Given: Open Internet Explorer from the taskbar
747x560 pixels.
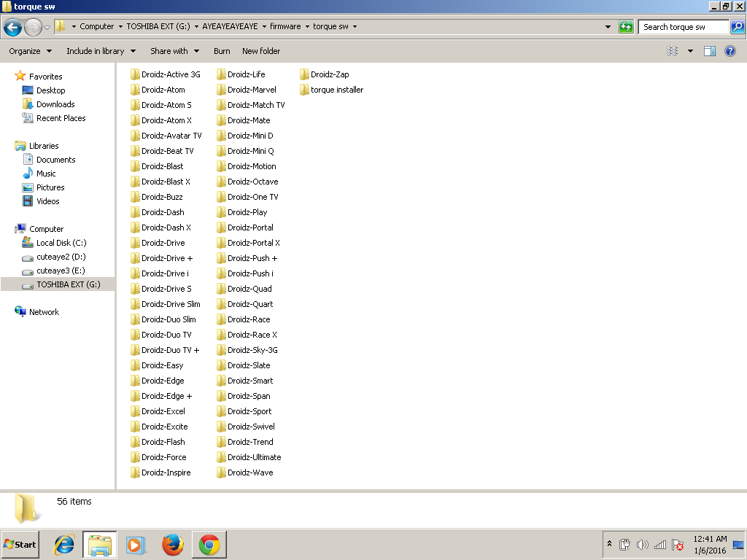Looking at the screenshot, I should (x=64, y=544).
